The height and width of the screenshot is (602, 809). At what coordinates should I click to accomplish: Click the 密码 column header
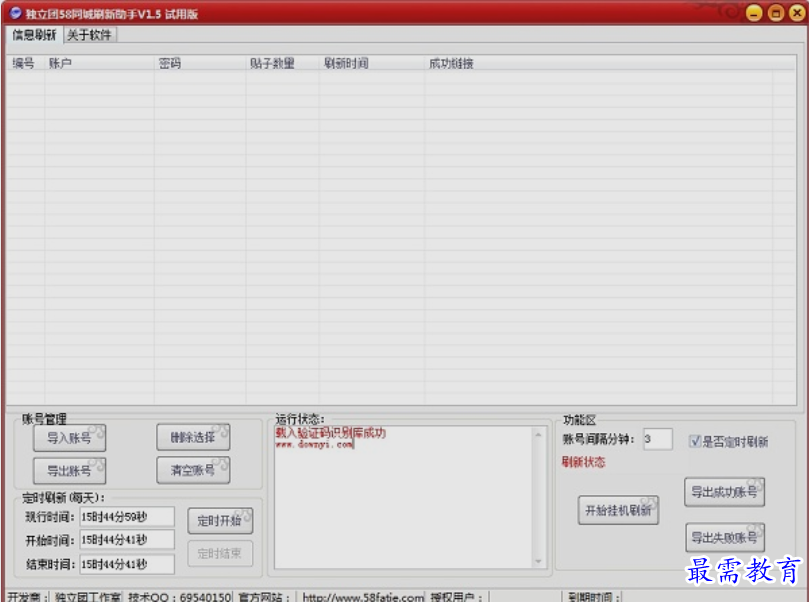tap(200, 63)
